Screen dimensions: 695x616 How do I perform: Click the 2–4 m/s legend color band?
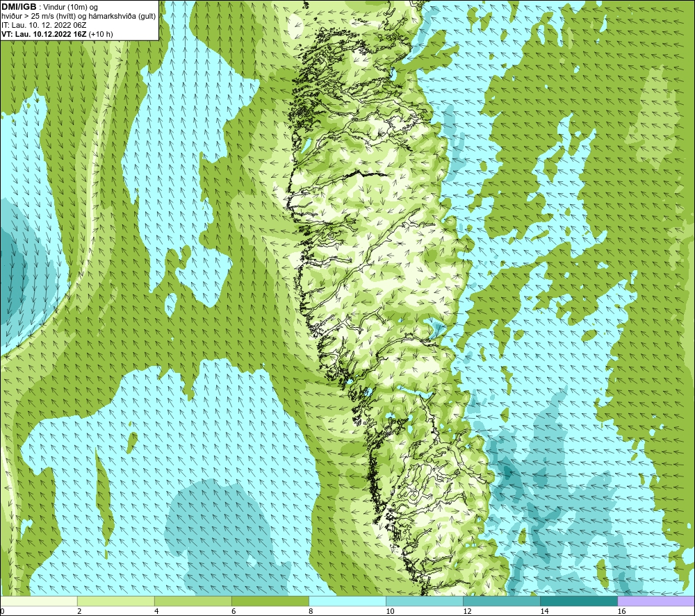tap(115, 601)
